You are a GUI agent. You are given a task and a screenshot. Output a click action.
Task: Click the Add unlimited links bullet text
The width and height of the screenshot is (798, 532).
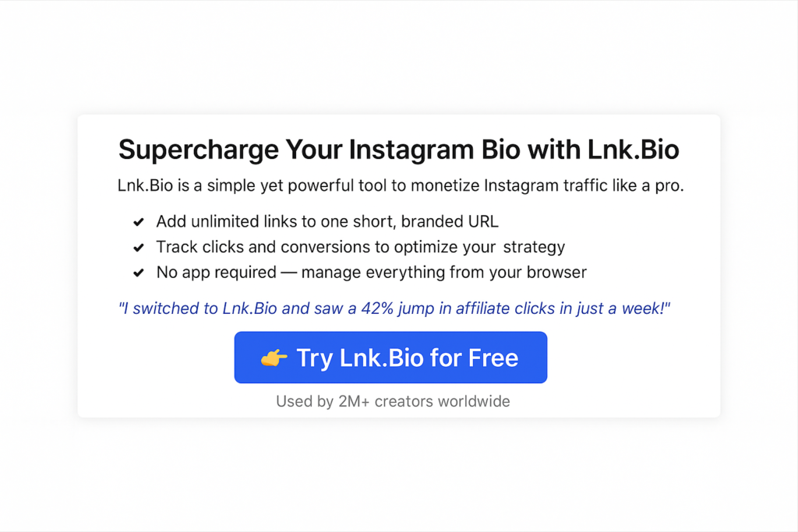point(327,222)
